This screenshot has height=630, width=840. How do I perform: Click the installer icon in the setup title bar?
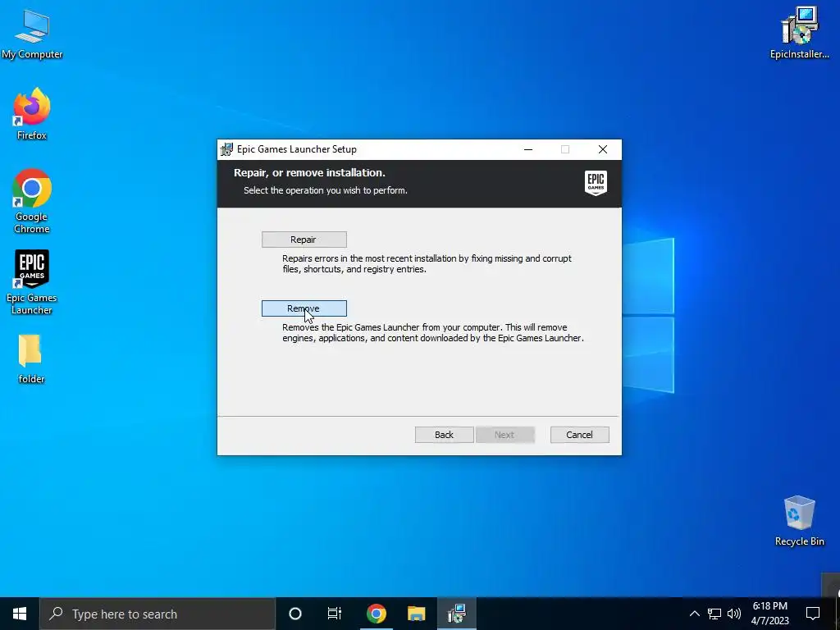tap(226, 149)
